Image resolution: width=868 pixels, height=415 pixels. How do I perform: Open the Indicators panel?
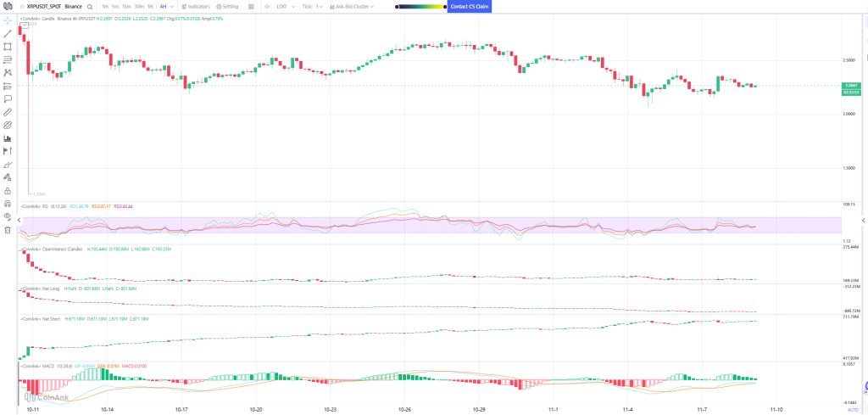tap(195, 6)
